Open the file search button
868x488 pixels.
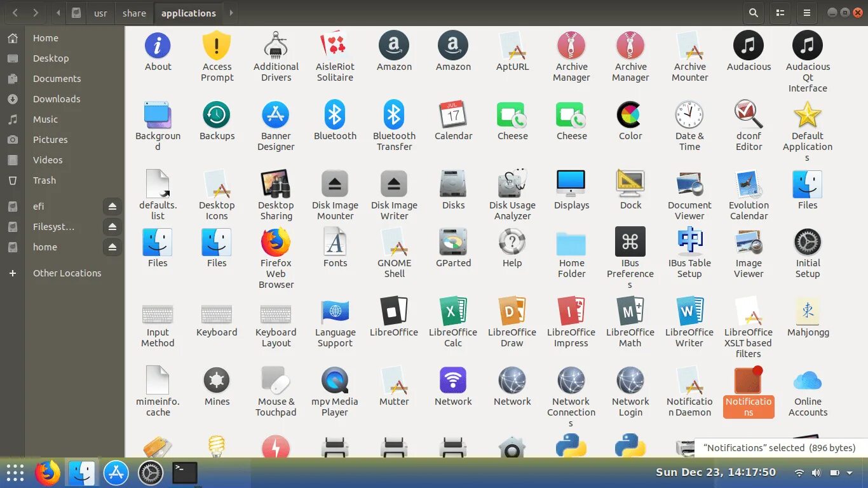click(754, 13)
